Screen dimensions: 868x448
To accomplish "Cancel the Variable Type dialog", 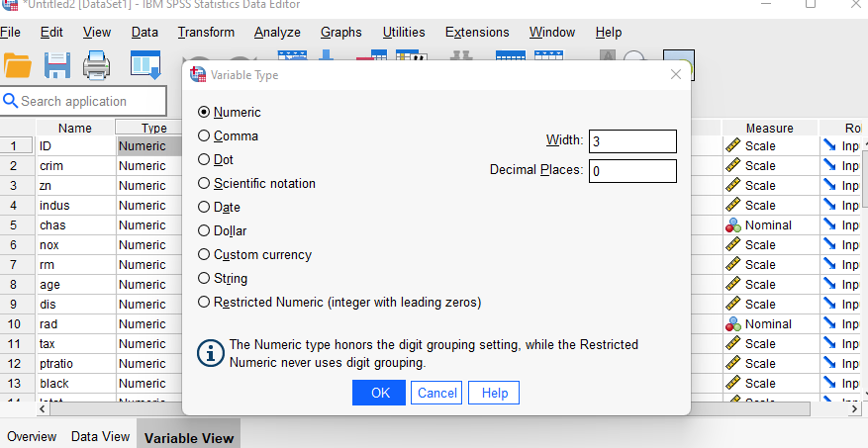I will (436, 393).
